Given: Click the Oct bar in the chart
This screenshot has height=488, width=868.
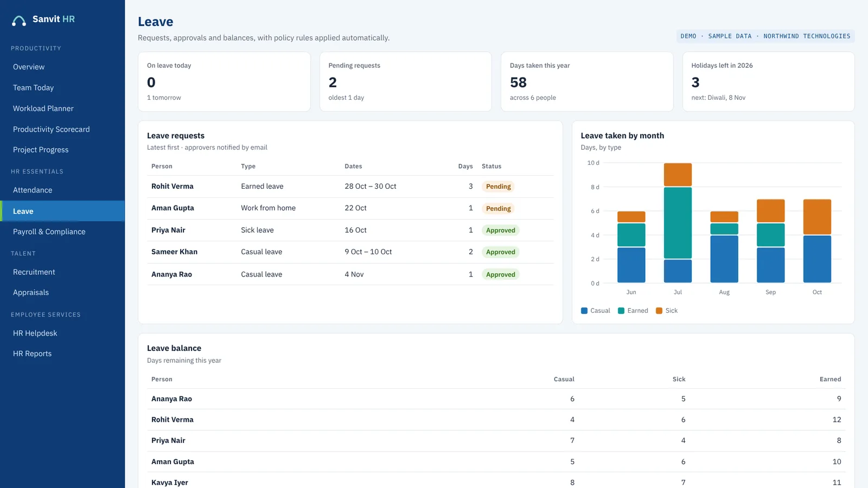Looking at the screenshot, I should click(817, 241).
